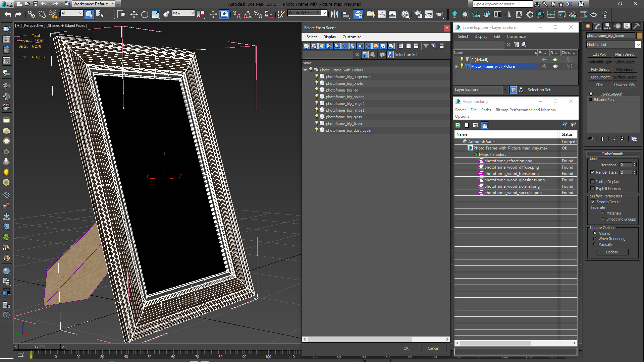Screen dimensions: 644x362
Task: Select the Move tool in toolbar
Action: tap(133, 15)
